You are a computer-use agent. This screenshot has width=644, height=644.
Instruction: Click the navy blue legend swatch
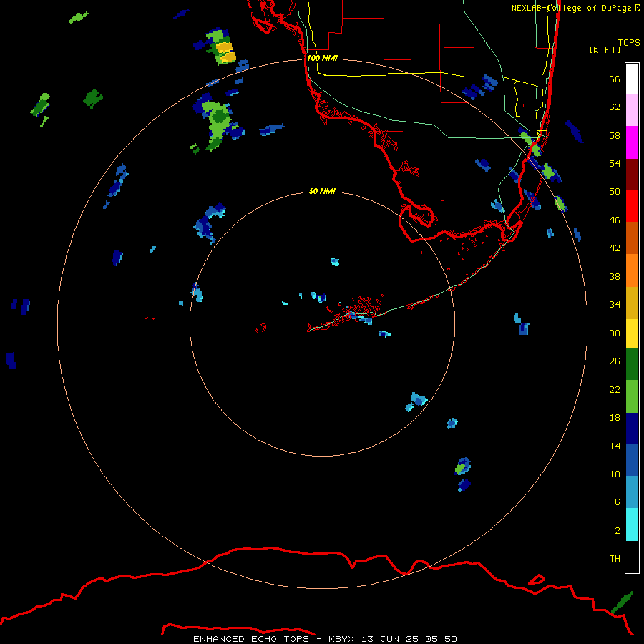632,429
